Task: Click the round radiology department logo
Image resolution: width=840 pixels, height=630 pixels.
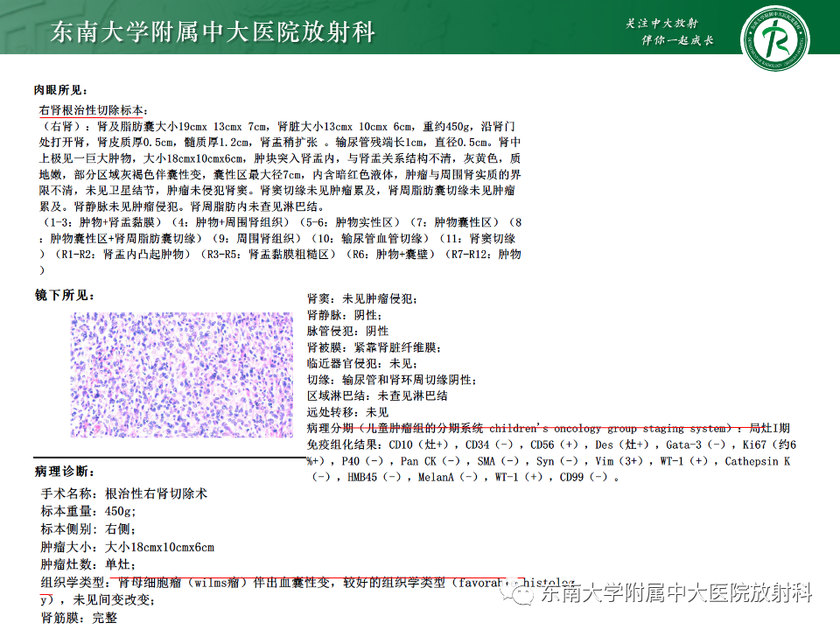Action: coord(774,39)
